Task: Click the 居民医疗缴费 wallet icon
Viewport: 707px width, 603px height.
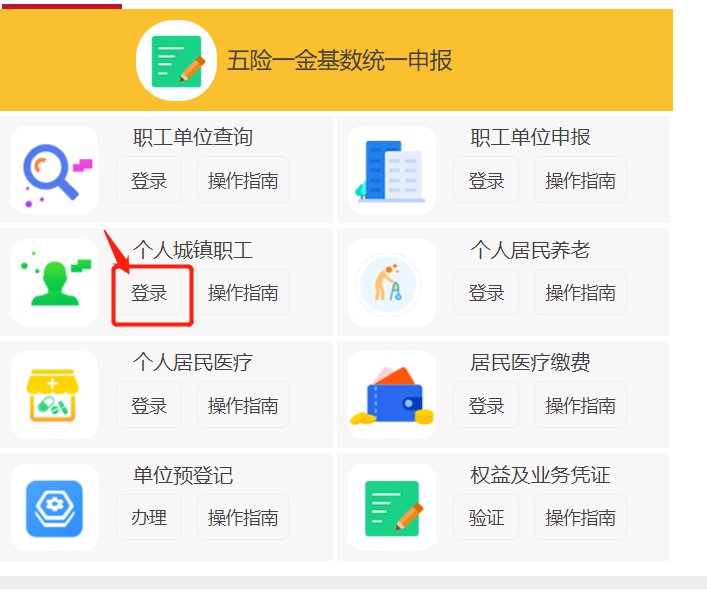Action: tap(392, 395)
